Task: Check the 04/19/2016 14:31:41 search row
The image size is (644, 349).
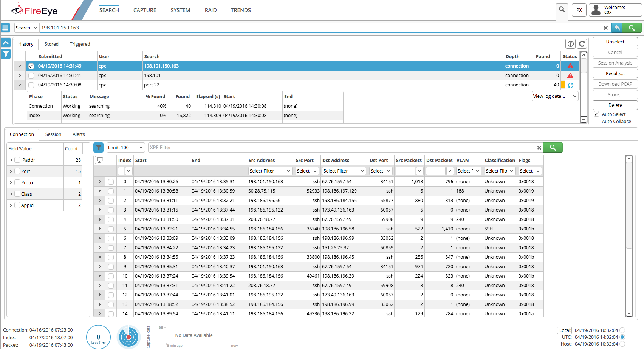Action: click(31, 76)
